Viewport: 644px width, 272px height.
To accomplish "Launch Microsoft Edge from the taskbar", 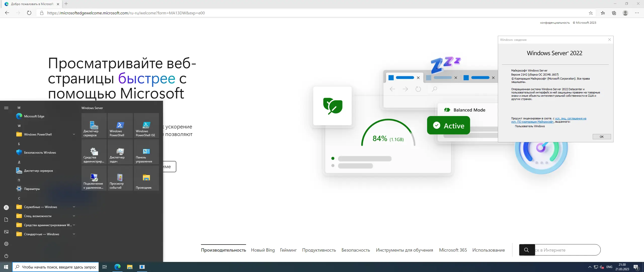I will [x=117, y=267].
